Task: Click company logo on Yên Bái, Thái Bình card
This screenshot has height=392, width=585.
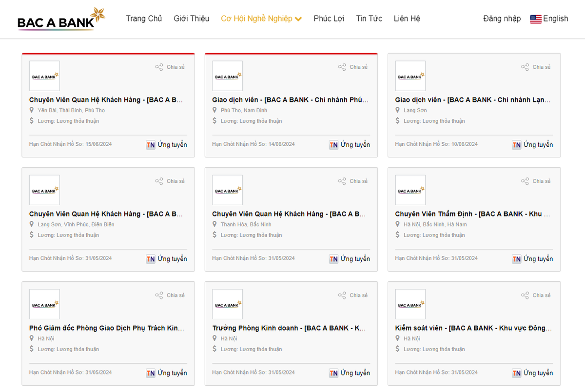Action: pos(44,76)
